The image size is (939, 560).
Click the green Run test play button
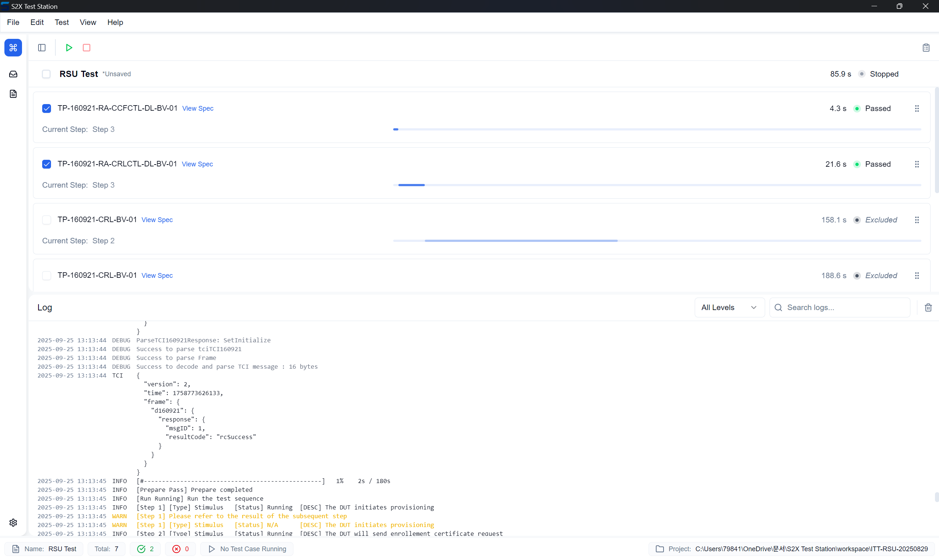pyautogui.click(x=69, y=48)
